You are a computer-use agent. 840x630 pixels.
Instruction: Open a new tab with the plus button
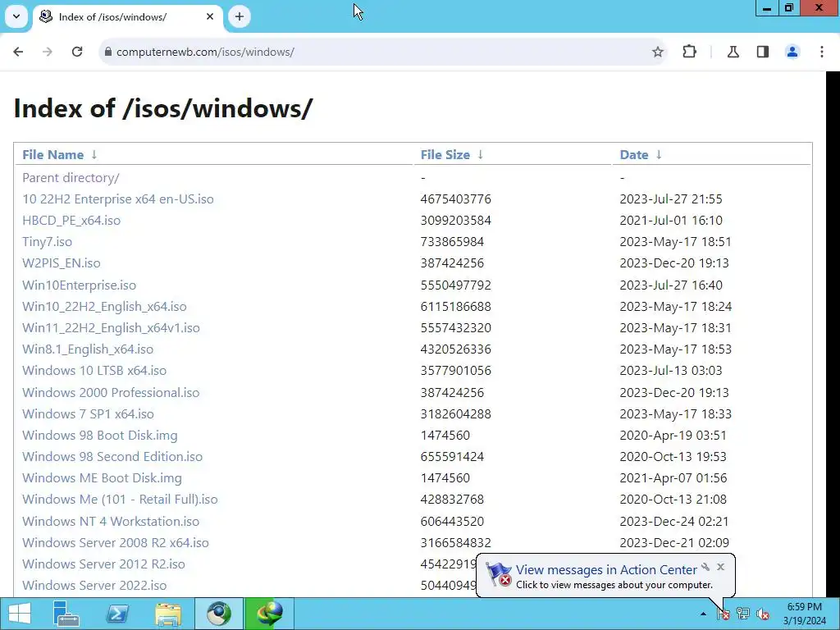[240, 16]
